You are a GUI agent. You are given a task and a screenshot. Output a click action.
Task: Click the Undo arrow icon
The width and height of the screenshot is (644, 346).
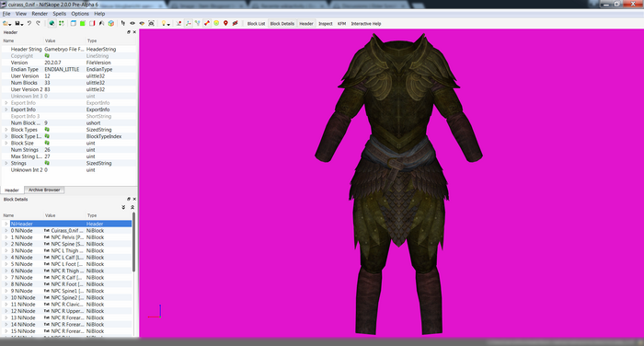tap(29, 23)
